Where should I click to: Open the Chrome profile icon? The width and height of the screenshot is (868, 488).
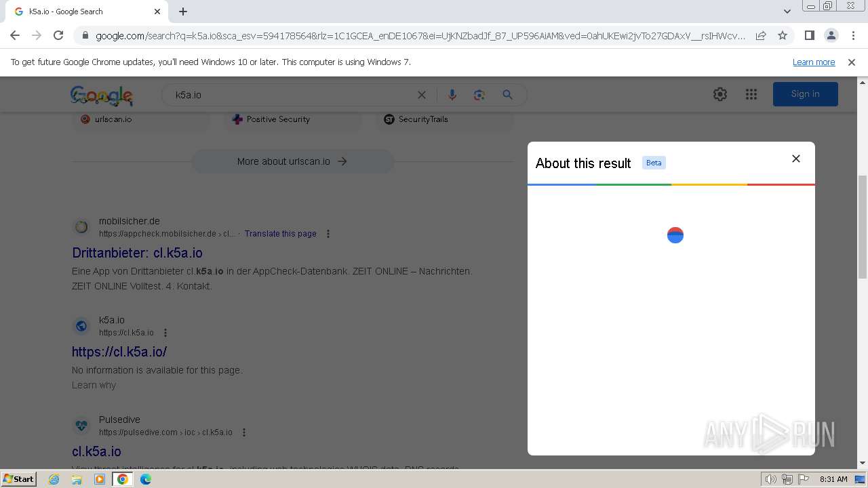point(831,35)
